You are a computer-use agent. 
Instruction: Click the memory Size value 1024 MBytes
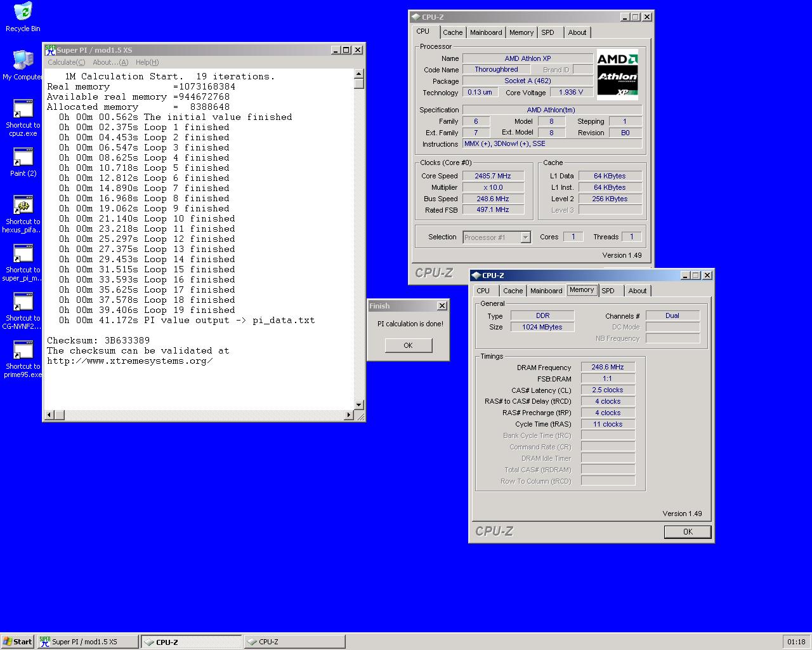click(542, 327)
